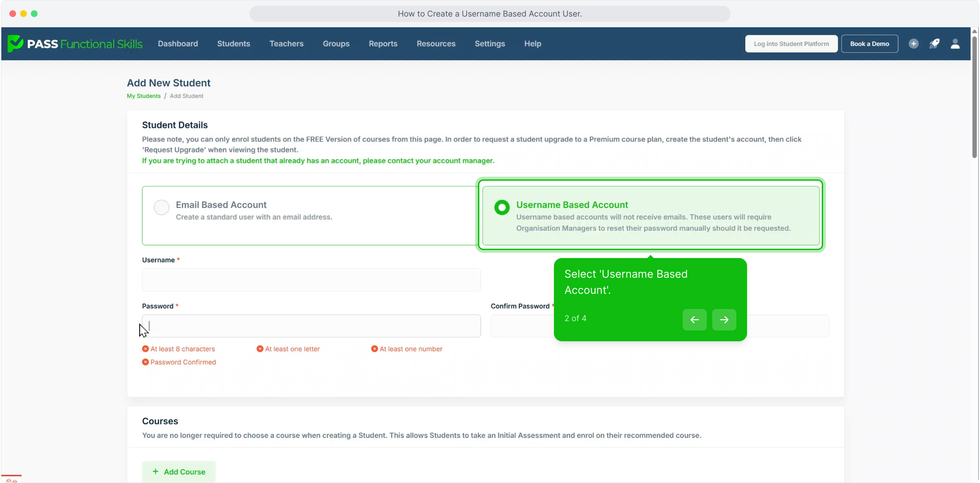The height and width of the screenshot is (483, 980).
Task: Open the Reports menu
Action: [x=383, y=44]
